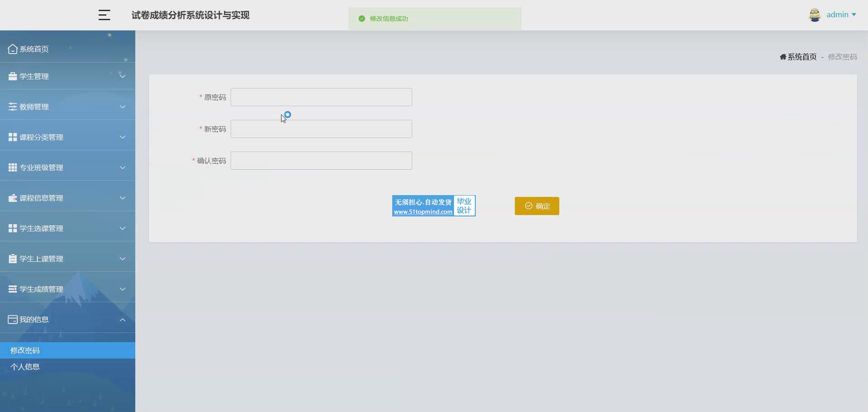Click the check icon inside 确定 button
This screenshot has height=412, width=868.
(x=528, y=206)
